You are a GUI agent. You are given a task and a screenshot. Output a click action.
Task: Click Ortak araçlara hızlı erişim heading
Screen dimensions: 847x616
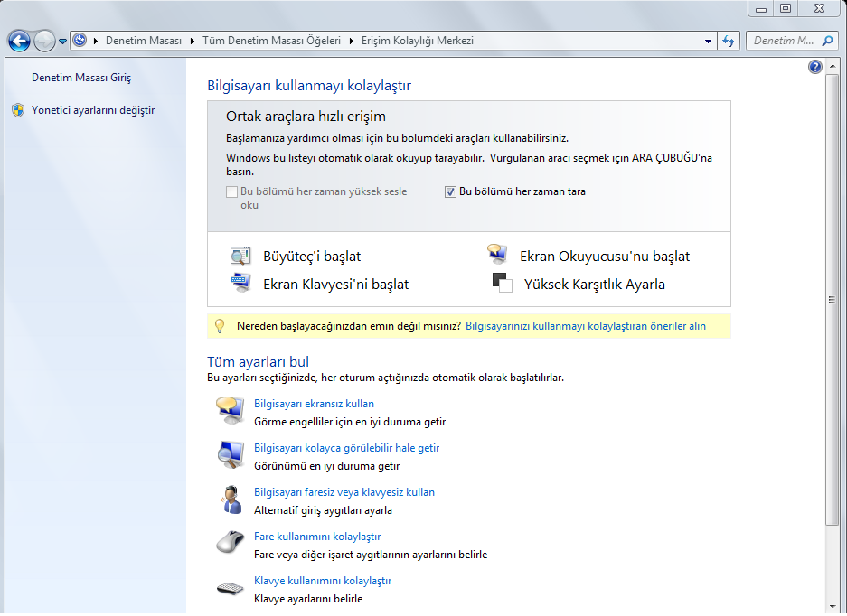306,117
